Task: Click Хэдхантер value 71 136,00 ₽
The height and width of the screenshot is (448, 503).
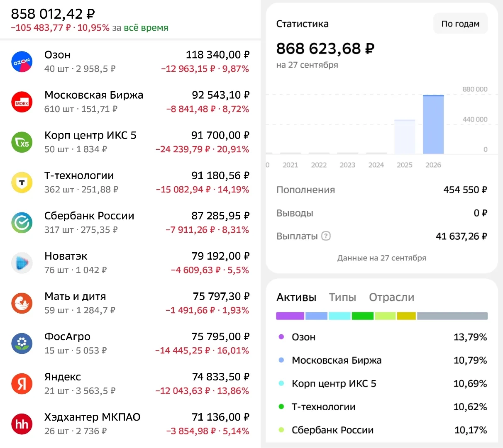Action: tap(220, 417)
